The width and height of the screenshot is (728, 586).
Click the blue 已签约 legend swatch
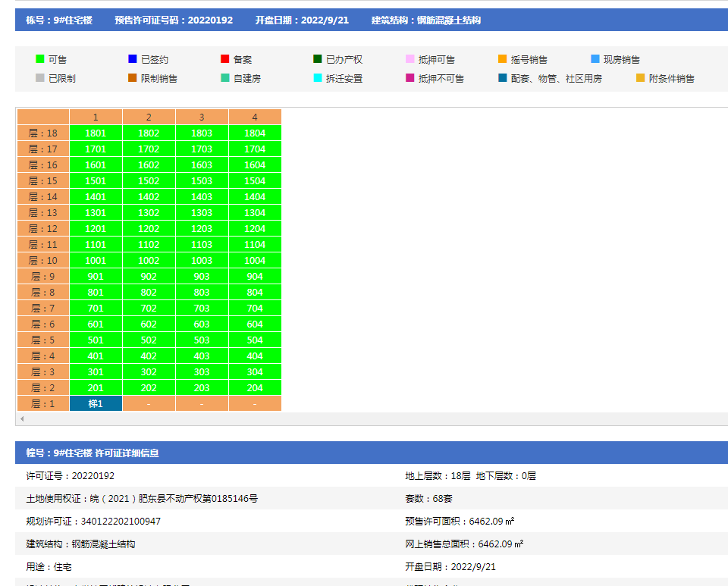coord(132,59)
